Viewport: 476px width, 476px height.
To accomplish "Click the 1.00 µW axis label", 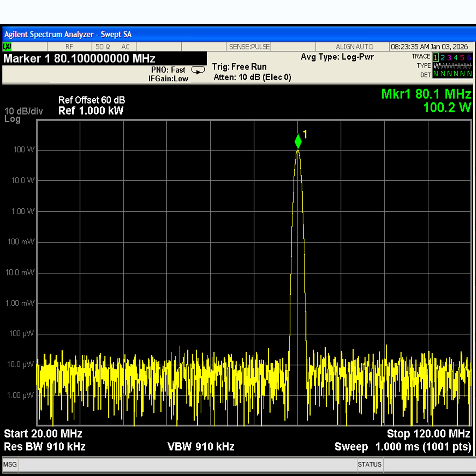I will pos(20,395).
